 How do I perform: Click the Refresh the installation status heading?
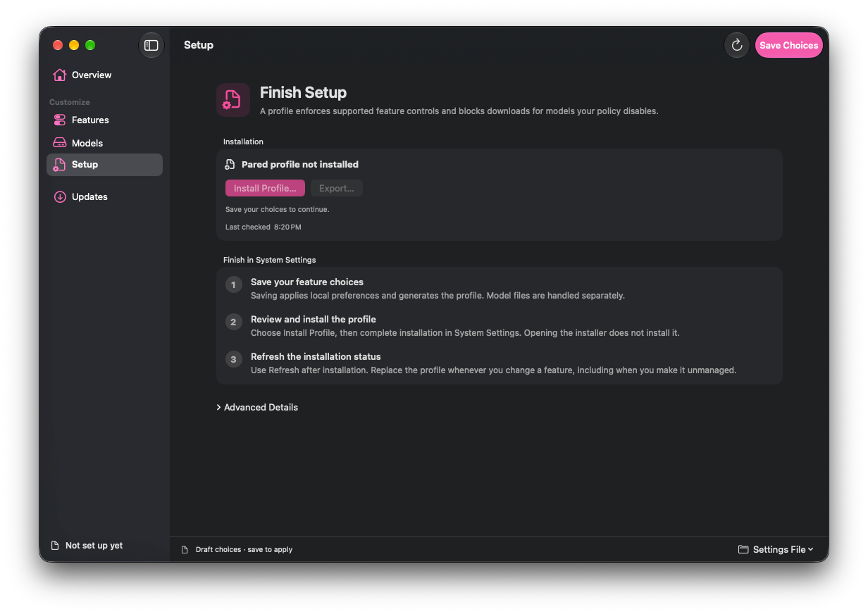316,356
